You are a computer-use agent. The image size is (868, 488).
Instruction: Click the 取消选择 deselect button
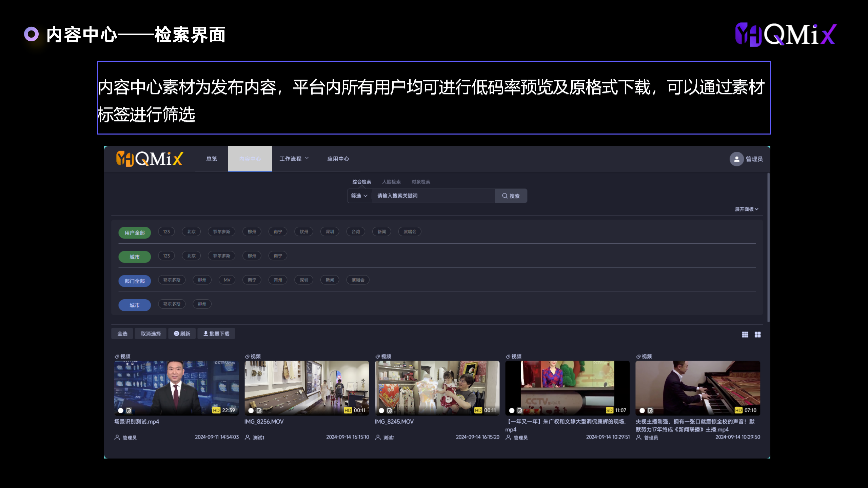pyautogui.click(x=151, y=333)
